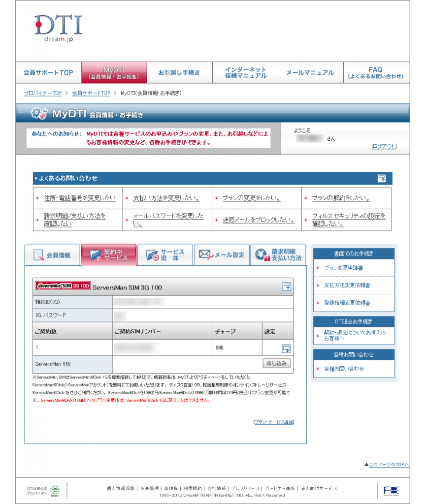The height and width of the screenshot is (504, 425).
Task: Open プレスリリース footer link
Action: pos(245,488)
